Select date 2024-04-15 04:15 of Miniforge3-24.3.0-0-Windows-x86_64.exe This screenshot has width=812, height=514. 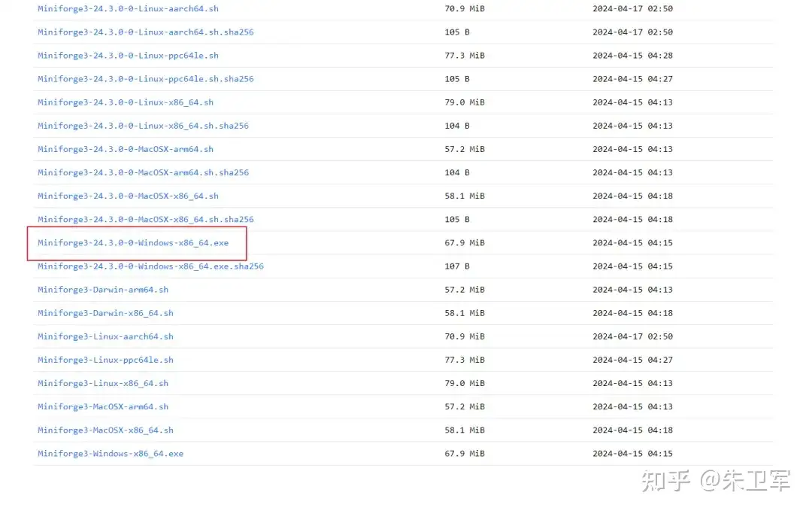633,242
